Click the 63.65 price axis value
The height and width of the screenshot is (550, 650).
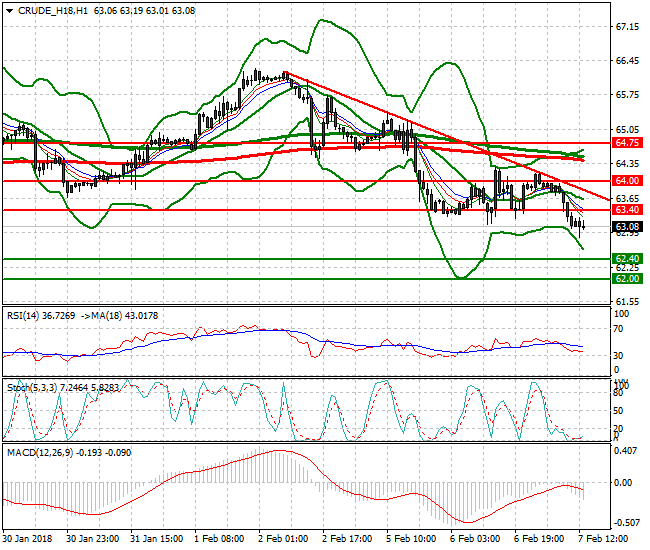click(x=627, y=199)
